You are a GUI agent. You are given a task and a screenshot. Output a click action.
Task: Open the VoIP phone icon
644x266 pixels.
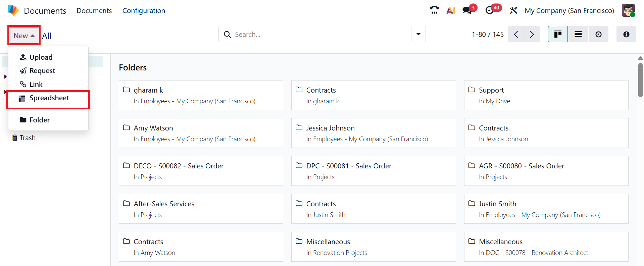point(434,10)
